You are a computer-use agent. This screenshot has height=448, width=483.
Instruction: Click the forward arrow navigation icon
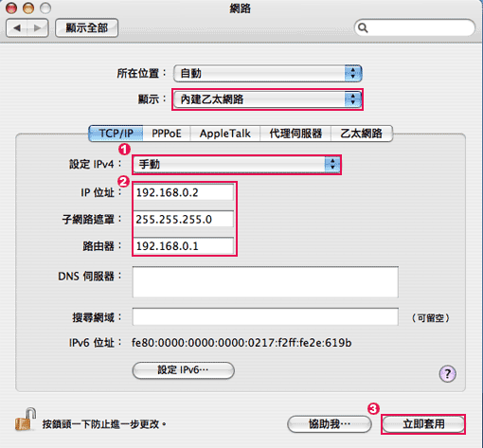pyautogui.click(x=38, y=28)
